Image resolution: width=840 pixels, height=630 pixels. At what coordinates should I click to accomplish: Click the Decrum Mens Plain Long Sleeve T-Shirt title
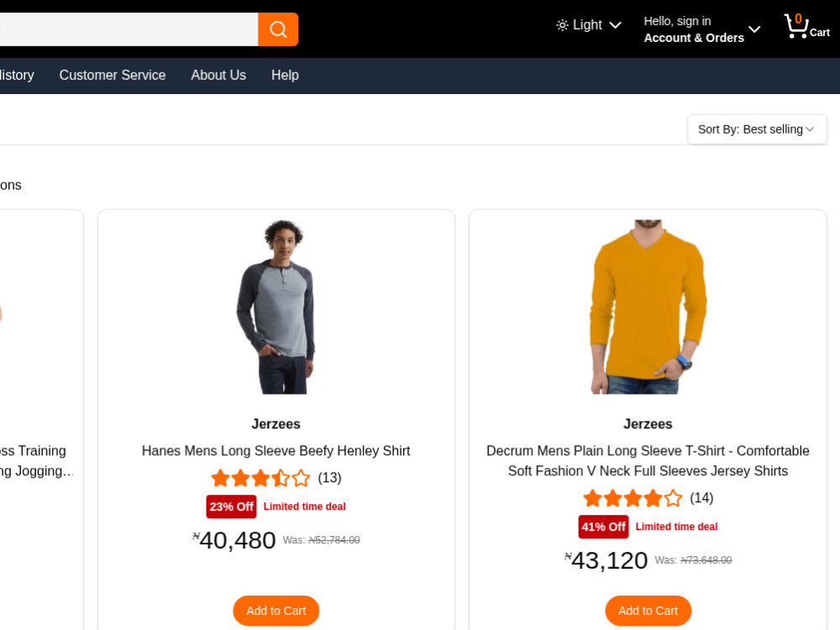pyautogui.click(x=648, y=460)
